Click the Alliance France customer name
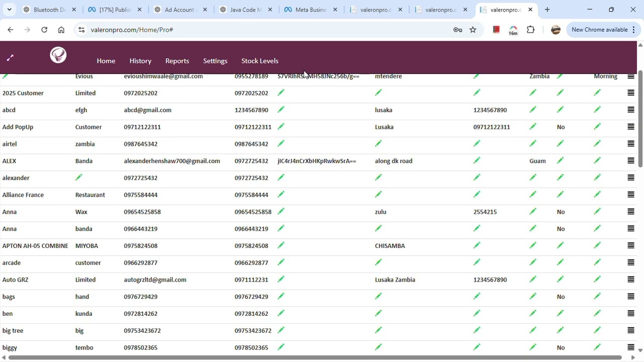Viewport: 644px width, 362px height. [23, 195]
